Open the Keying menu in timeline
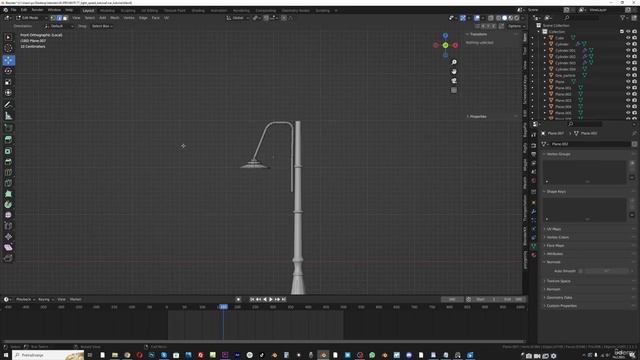This screenshot has width=640, height=360. [x=45, y=300]
